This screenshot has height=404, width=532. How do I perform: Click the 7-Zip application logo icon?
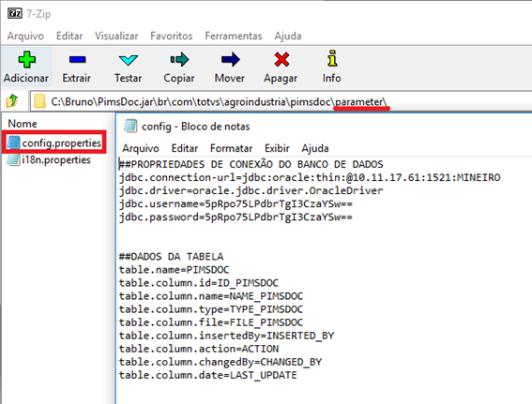click(x=15, y=13)
